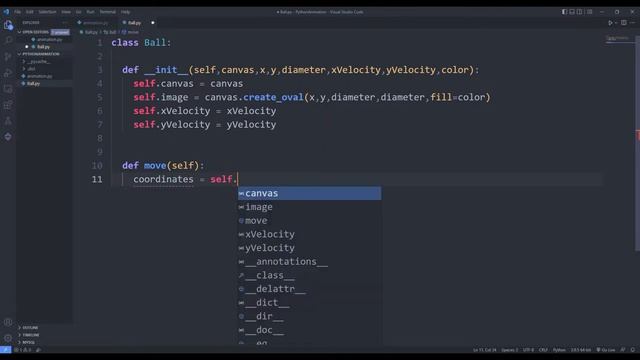640x360 pixels.
Task: Select '__dict__' autocomplete suggestion
Action: point(309,302)
